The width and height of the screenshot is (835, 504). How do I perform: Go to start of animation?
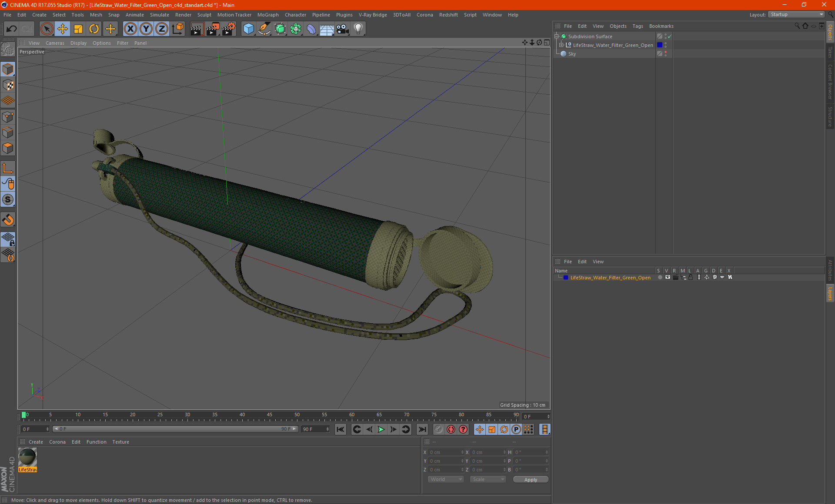pyautogui.click(x=341, y=429)
